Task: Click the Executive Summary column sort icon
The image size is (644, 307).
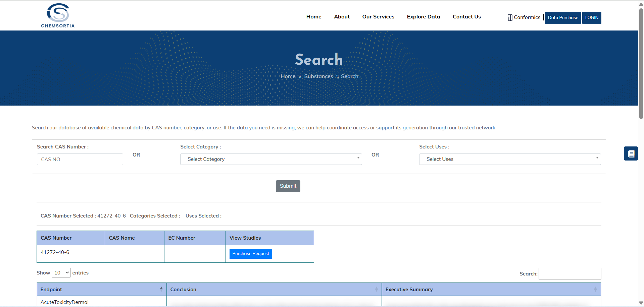Action: (x=596, y=289)
